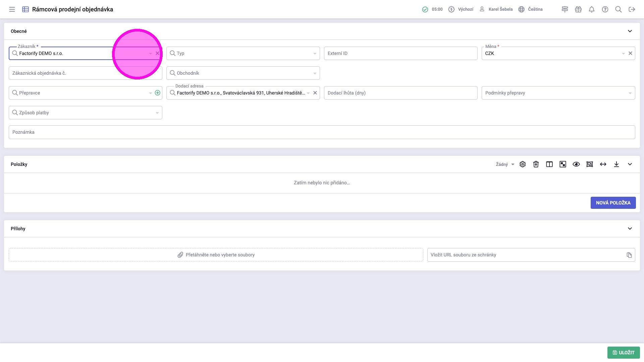Toggle visibility eye icon in Položky
The height and width of the screenshot is (362, 644).
576,164
